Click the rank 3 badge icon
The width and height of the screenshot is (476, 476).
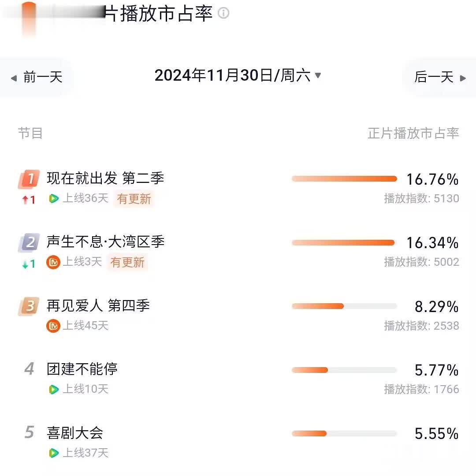point(29,306)
